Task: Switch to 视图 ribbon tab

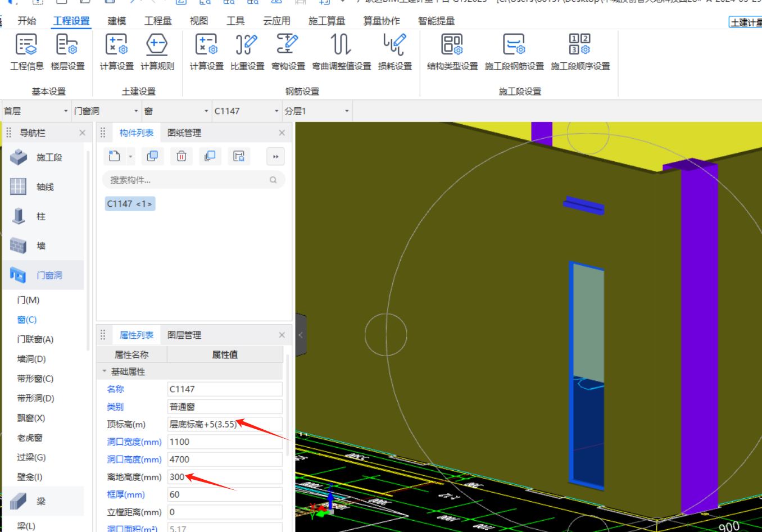Action: coord(199,21)
